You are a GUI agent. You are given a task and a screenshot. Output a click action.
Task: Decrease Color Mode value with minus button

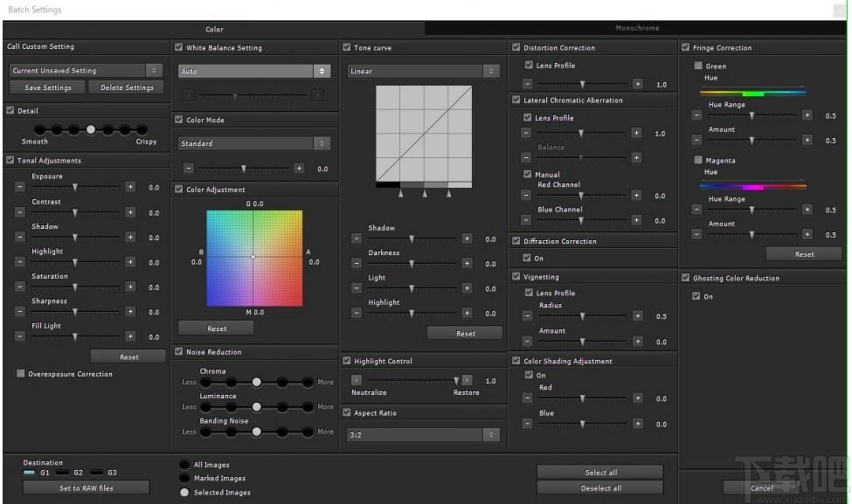pyautogui.click(x=189, y=169)
